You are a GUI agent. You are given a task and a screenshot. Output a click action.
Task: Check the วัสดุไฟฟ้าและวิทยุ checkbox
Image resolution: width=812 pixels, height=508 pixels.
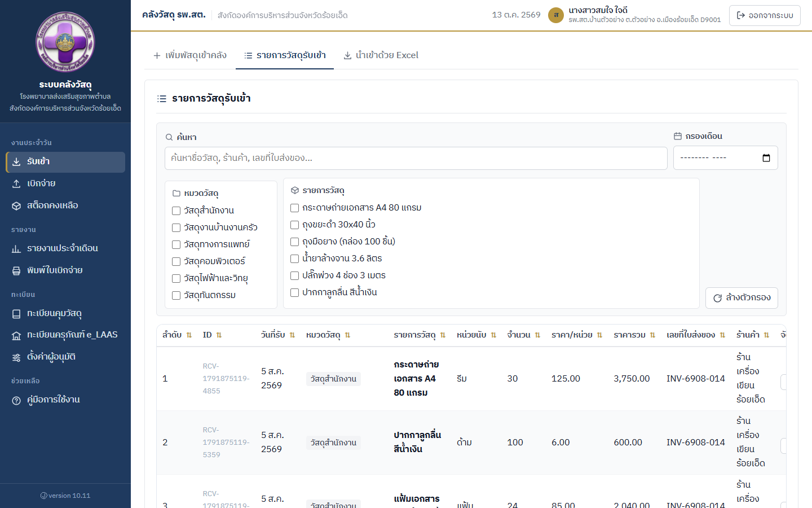click(x=176, y=279)
